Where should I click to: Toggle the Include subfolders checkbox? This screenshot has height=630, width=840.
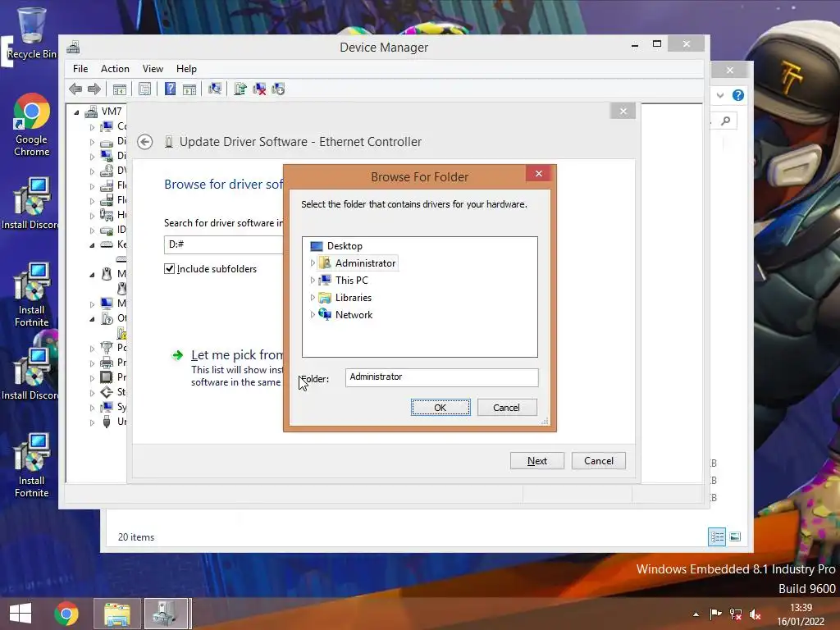(x=169, y=269)
